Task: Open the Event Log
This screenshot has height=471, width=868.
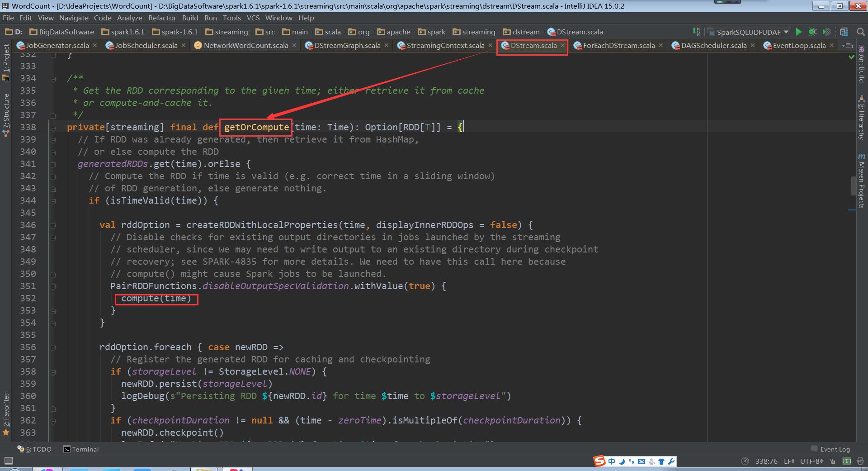Action: [830, 449]
